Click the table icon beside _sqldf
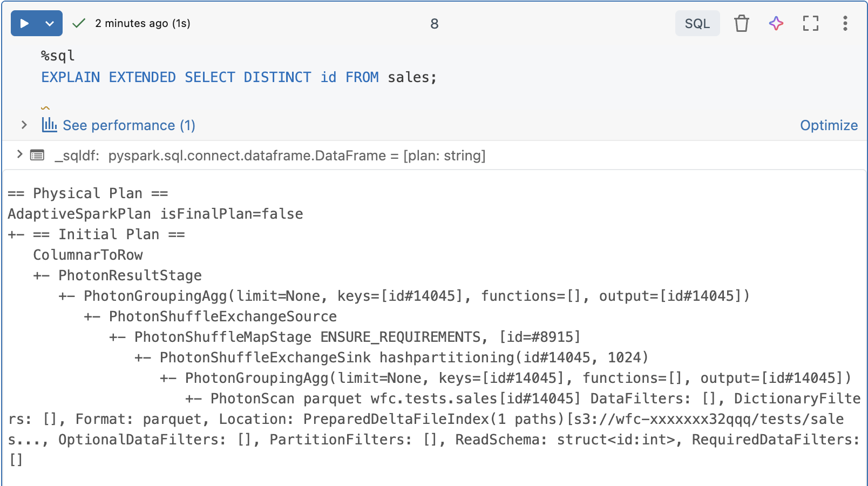 (37, 156)
